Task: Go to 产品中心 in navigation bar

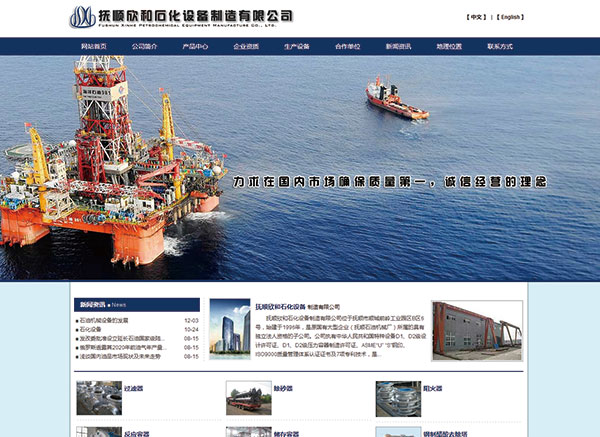Action: [x=196, y=47]
